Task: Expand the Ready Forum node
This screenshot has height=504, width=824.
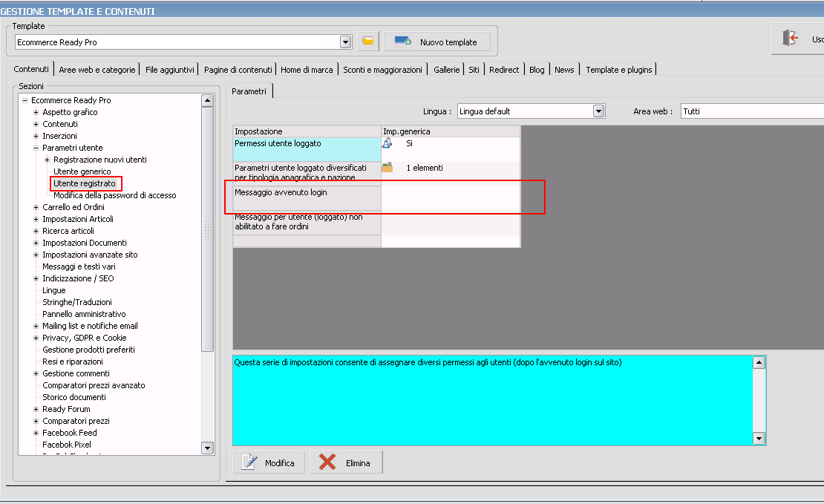Action: tap(36, 409)
